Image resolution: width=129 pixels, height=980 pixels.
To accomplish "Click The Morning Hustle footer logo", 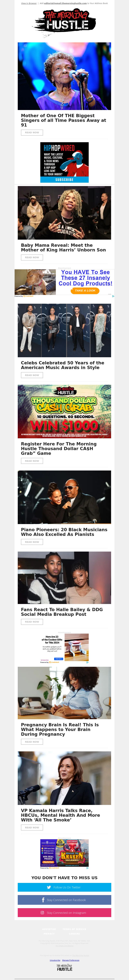I will pos(64,967).
